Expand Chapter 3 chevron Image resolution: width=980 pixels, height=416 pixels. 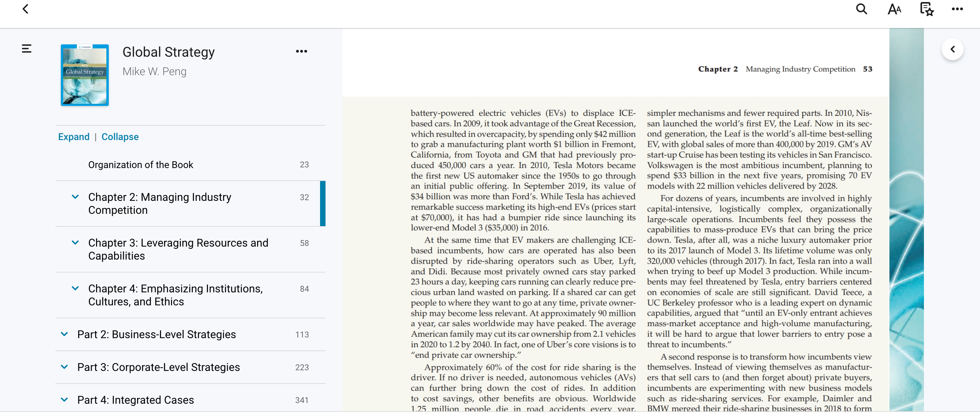point(75,242)
